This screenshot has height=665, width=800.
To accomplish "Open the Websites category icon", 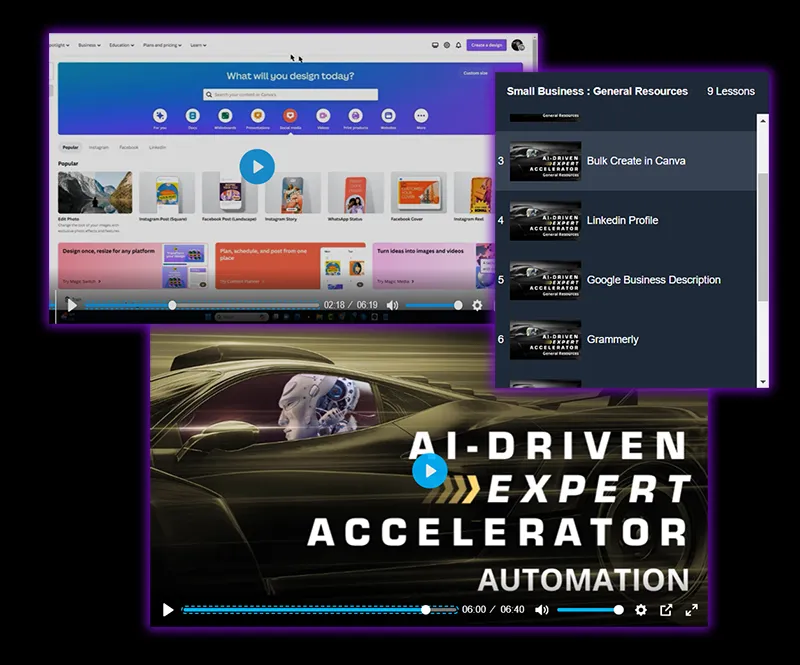I will [388, 116].
